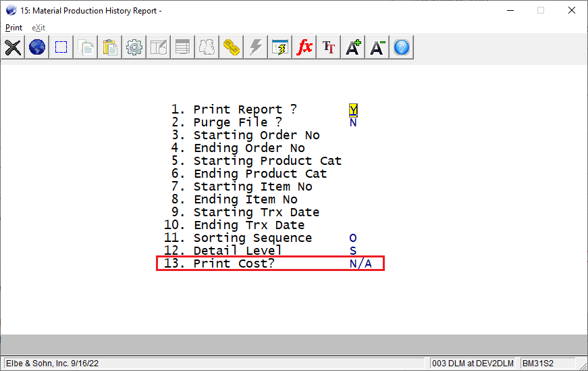
Task: Select the highlighted Y Print Report field
Action: click(353, 110)
